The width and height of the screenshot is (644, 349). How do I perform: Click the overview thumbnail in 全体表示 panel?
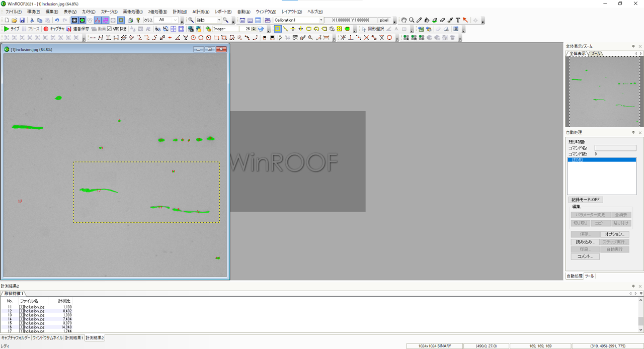[x=604, y=91]
